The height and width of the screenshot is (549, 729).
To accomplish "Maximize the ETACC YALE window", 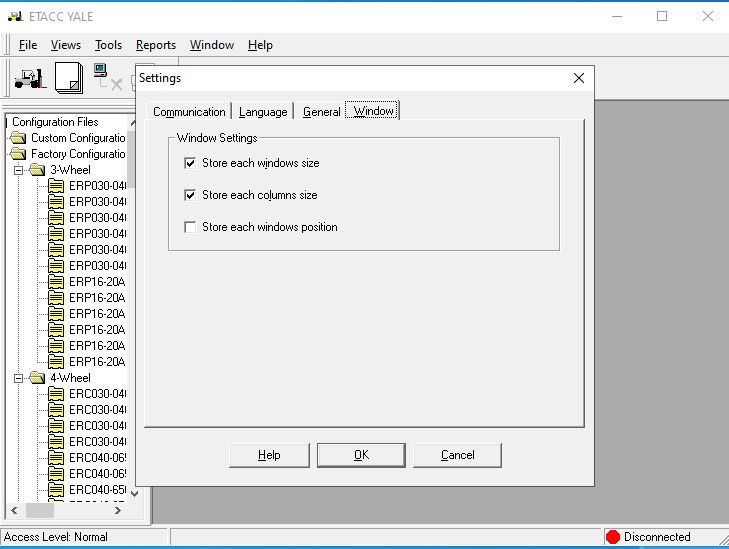I will (x=662, y=16).
